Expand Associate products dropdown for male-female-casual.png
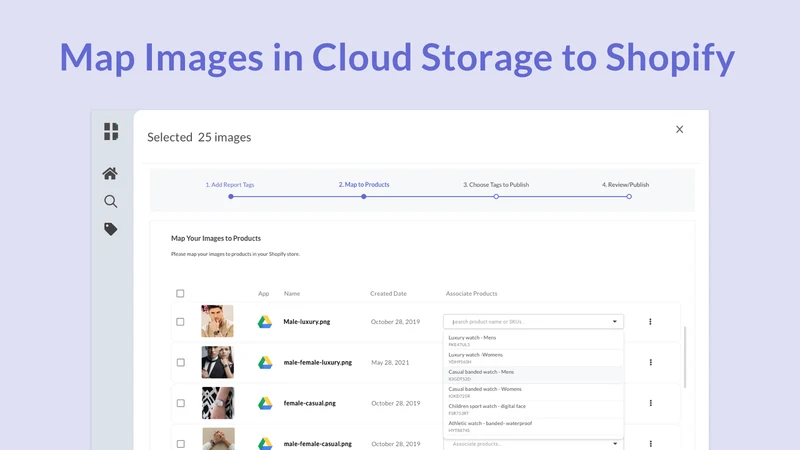Screen dimensions: 800x450 (x=615, y=443)
